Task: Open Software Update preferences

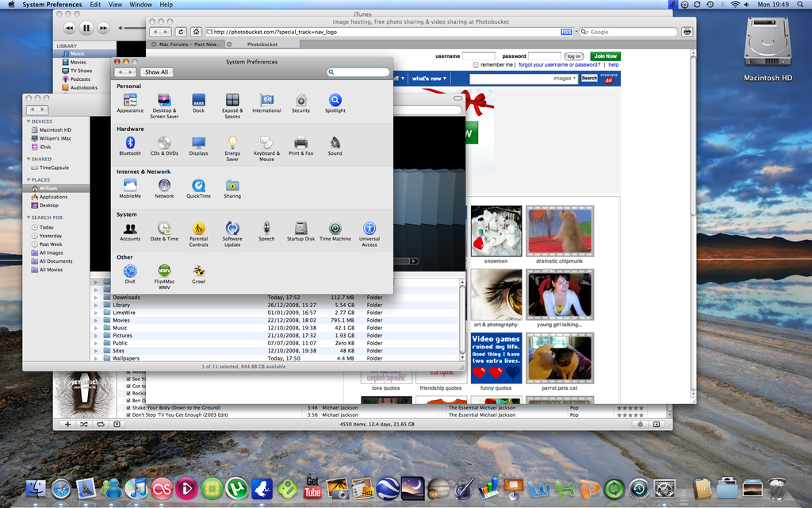Action: pyautogui.click(x=232, y=234)
